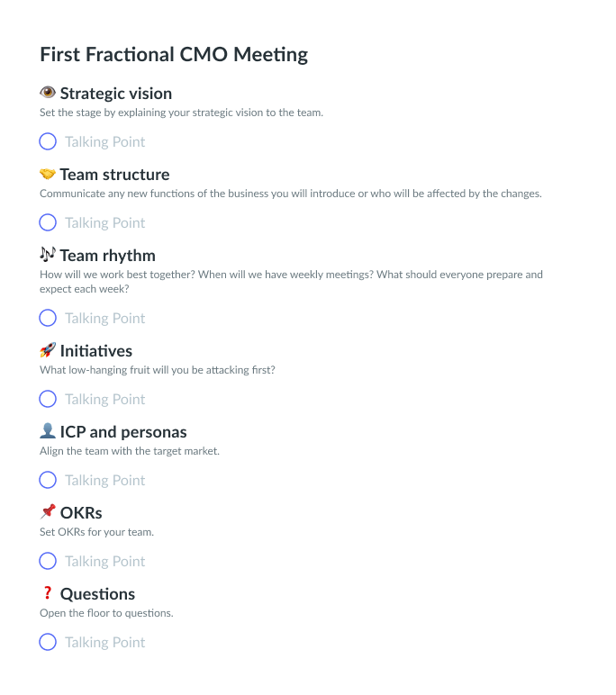Check the talking point circle under Initiatives

(x=48, y=399)
